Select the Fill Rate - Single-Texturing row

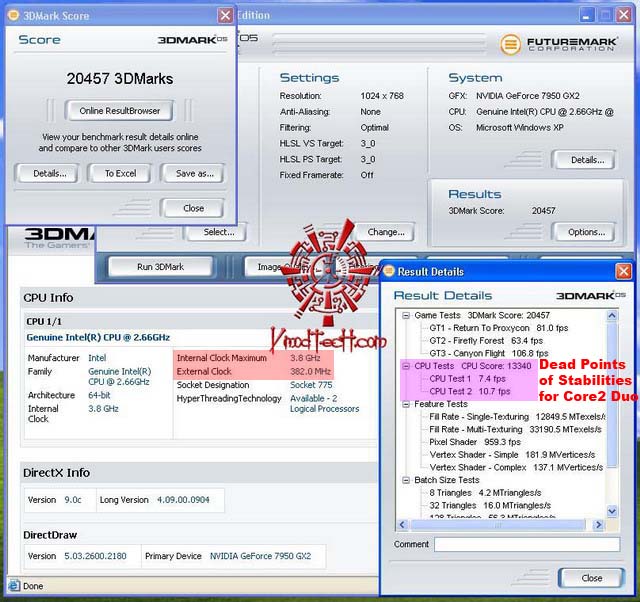(x=517, y=417)
